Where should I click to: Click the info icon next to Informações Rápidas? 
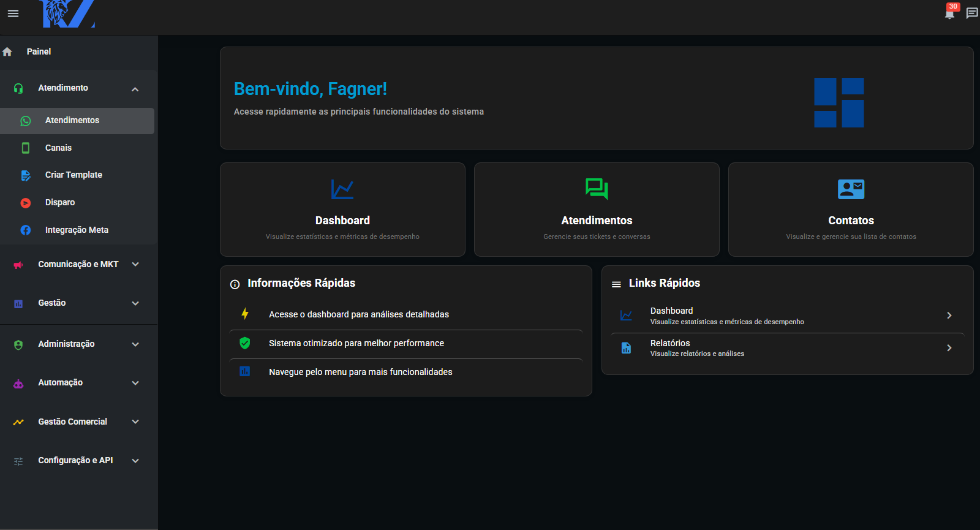[x=235, y=284]
